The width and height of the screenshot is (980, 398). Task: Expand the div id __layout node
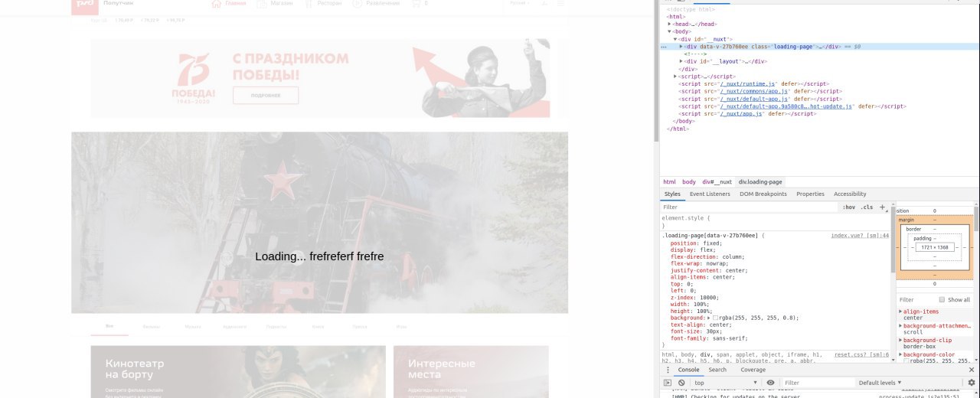pyautogui.click(x=681, y=61)
